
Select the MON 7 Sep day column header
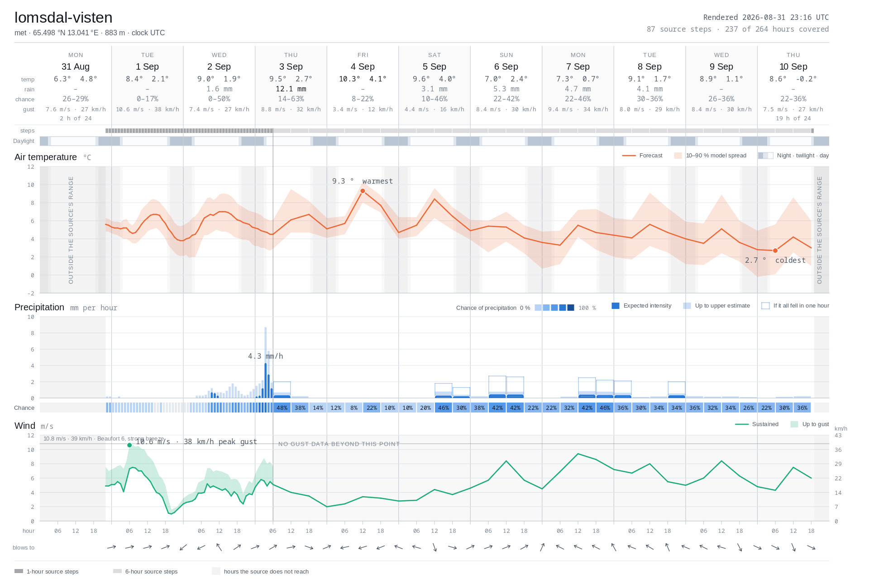point(578,62)
